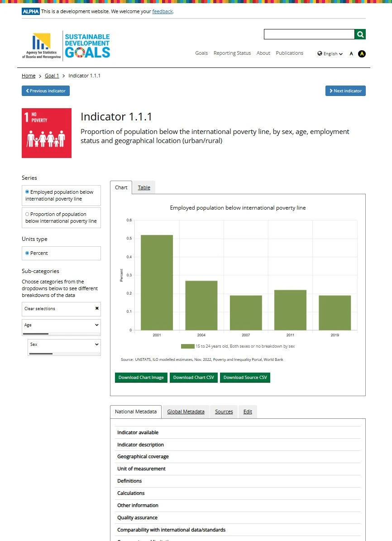Open the Global Metadata tab

[186, 412]
